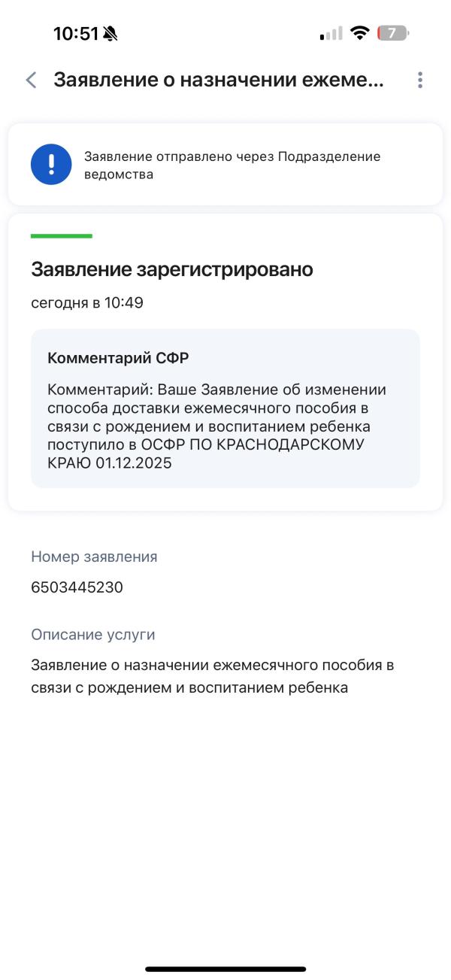The width and height of the screenshot is (451, 980).
Task: Tap the comment text about ОСФР ПО КРАСНОДАРСКОМУ КРАЮ
Action: (x=218, y=426)
